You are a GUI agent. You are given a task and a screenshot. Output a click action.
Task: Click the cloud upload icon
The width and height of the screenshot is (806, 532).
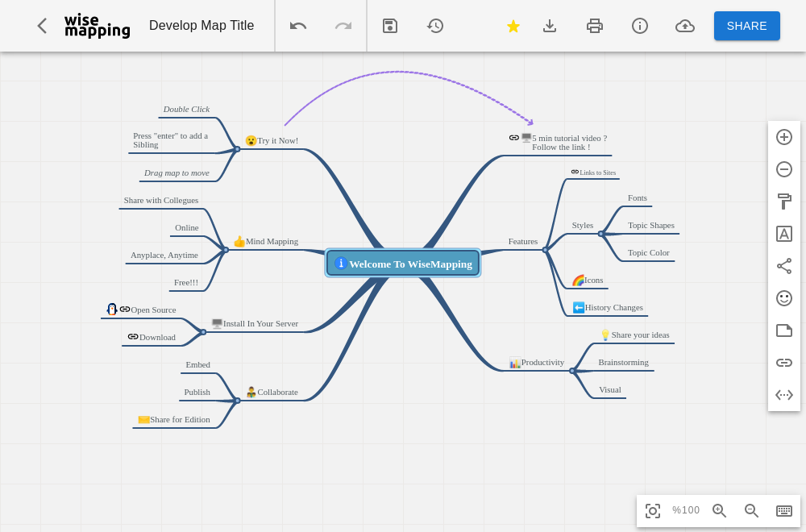684,26
